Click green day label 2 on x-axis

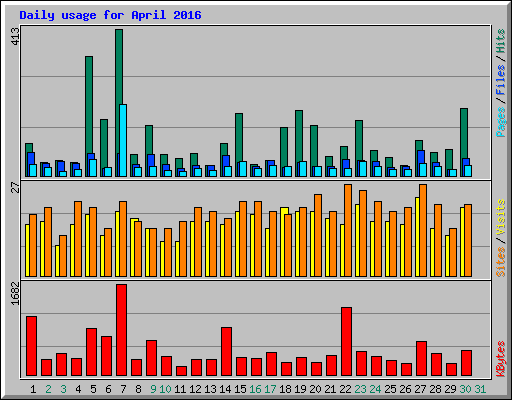click(x=48, y=389)
